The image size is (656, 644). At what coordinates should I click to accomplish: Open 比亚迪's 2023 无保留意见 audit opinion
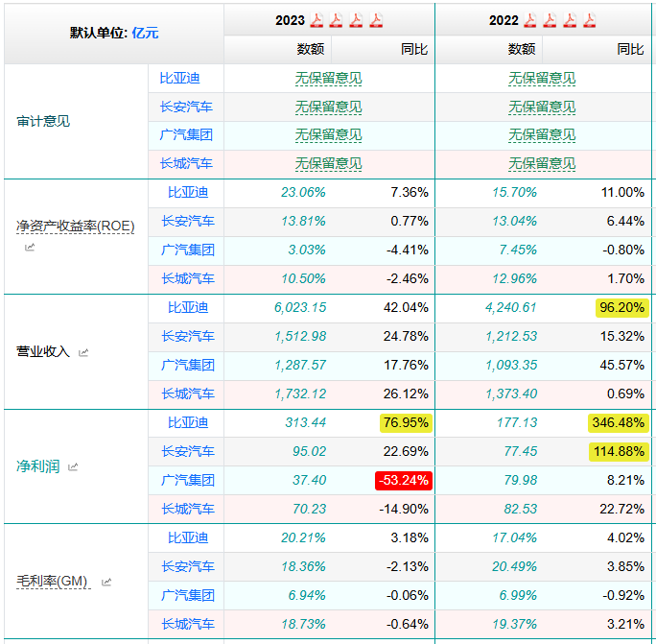click(x=328, y=78)
